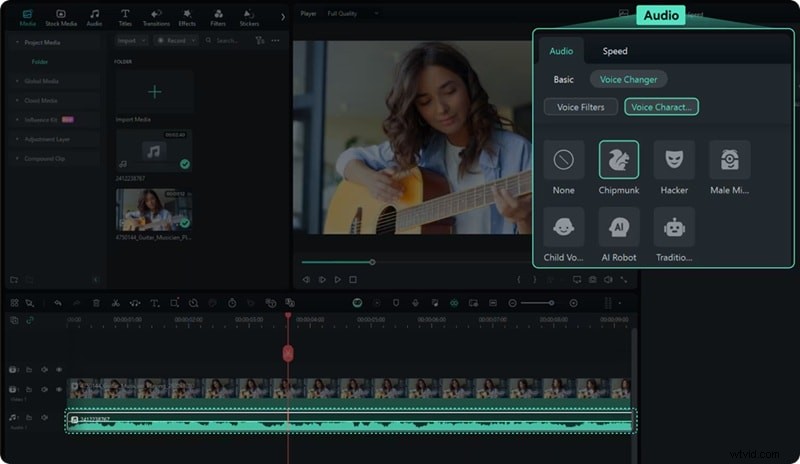Select the Child Voice character

click(564, 228)
